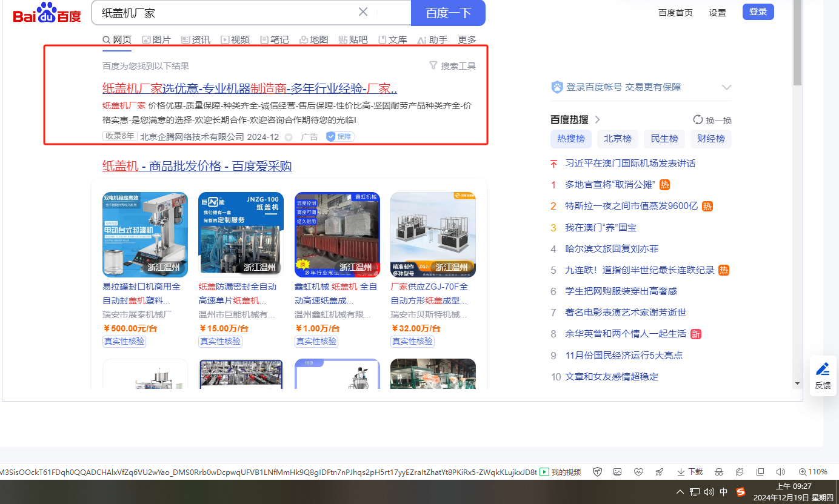Open the 纸盖机 百度爱采购 result link
Screen dimensions: 839x504
pos(197,166)
